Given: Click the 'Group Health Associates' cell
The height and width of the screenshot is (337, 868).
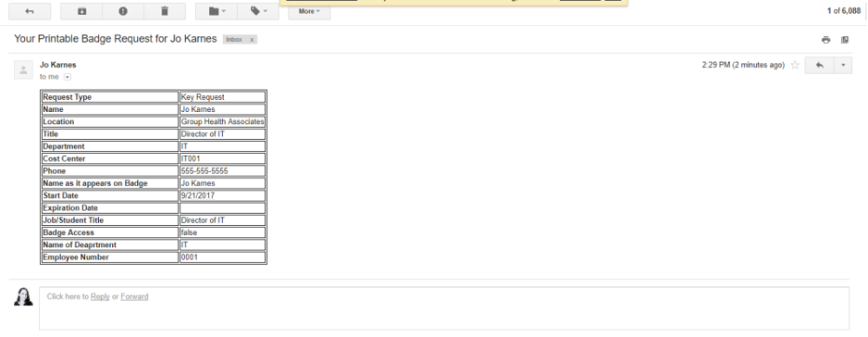Looking at the screenshot, I should click(222, 121).
